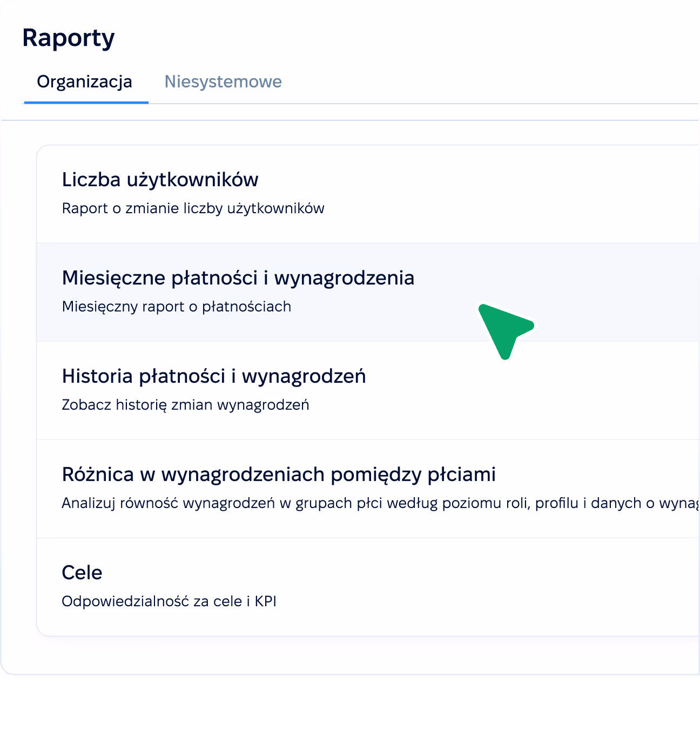
Task: Switch to the Organizacja tab
Action: coord(85,82)
